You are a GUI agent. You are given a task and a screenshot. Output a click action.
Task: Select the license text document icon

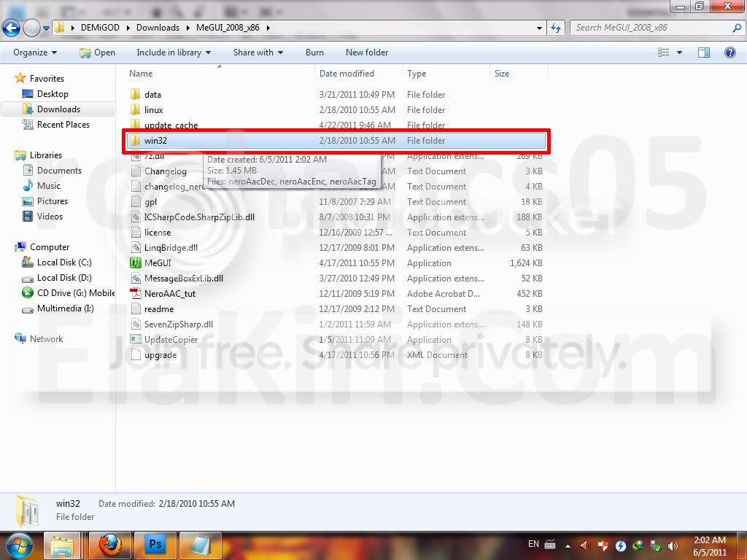click(x=135, y=233)
